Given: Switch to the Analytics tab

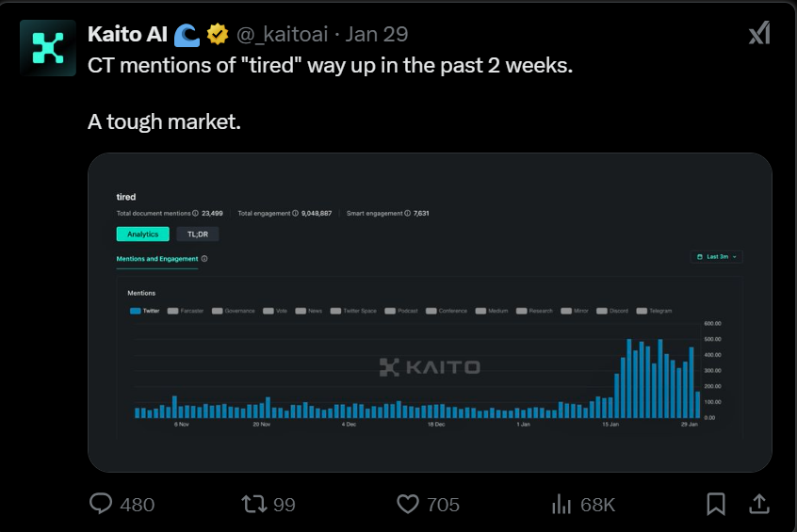Looking at the screenshot, I should click(x=142, y=234).
